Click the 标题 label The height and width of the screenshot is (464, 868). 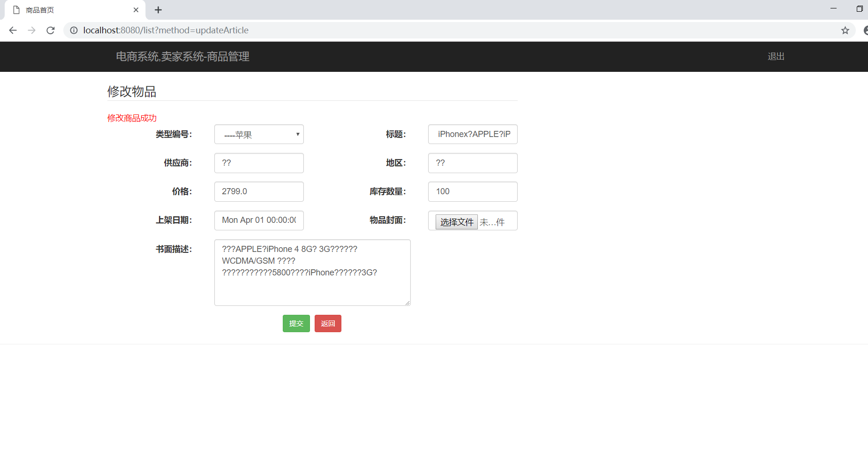(396, 134)
